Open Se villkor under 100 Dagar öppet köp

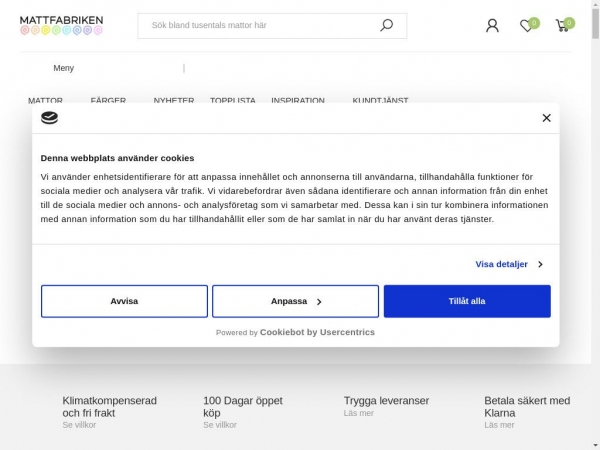click(220, 425)
